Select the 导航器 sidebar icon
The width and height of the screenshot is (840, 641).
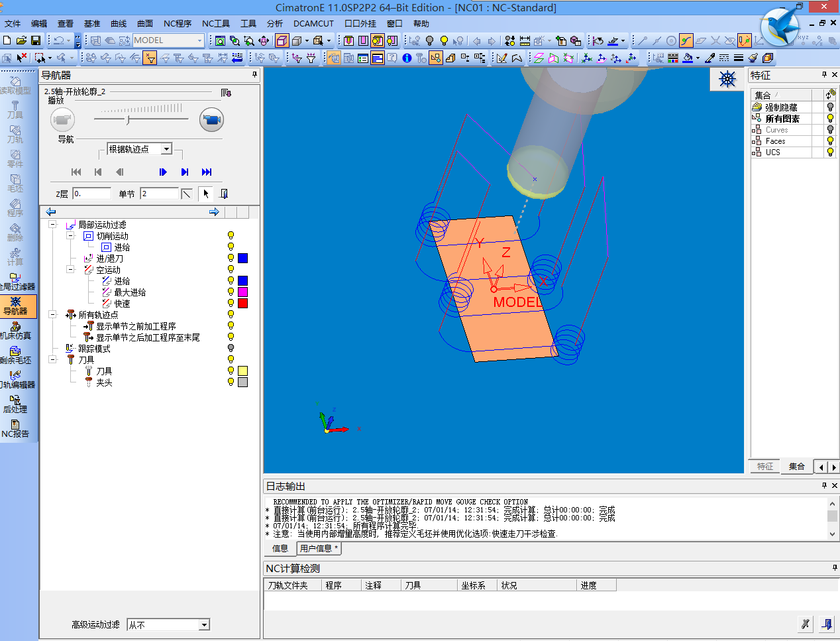18,307
